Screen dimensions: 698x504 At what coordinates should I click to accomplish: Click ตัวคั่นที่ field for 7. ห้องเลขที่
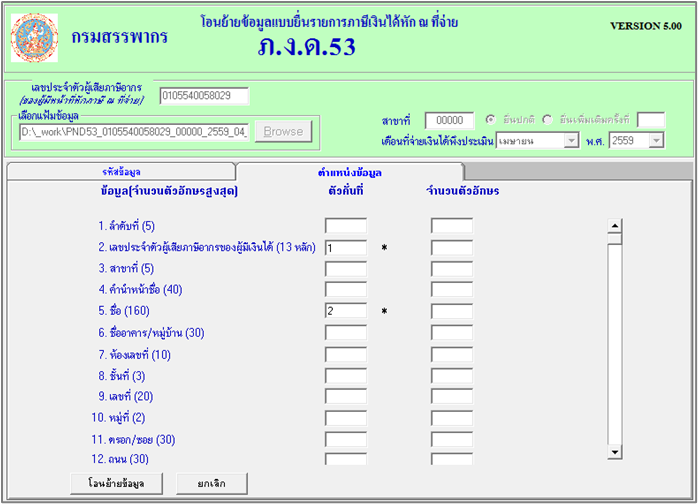tap(346, 355)
